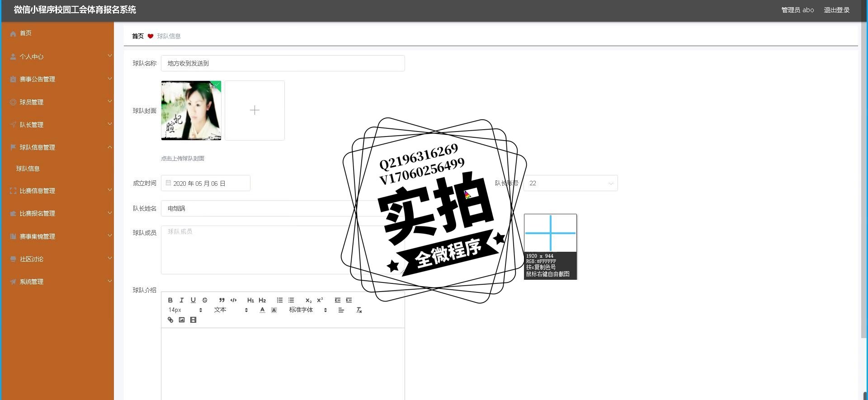The height and width of the screenshot is (400, 868).
Task: Insert a bulleted list
Action: pyautogui.click(x=291, y=300)
